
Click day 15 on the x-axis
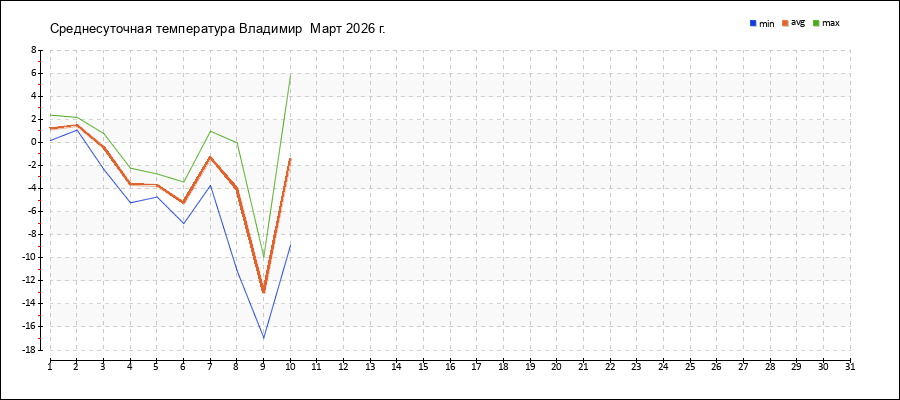coord(423,366)
